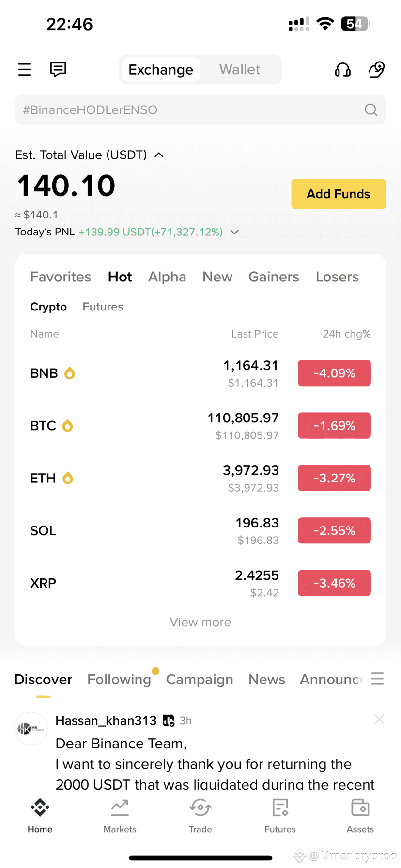Open the rewards icon at top right

tap(377, 70)
